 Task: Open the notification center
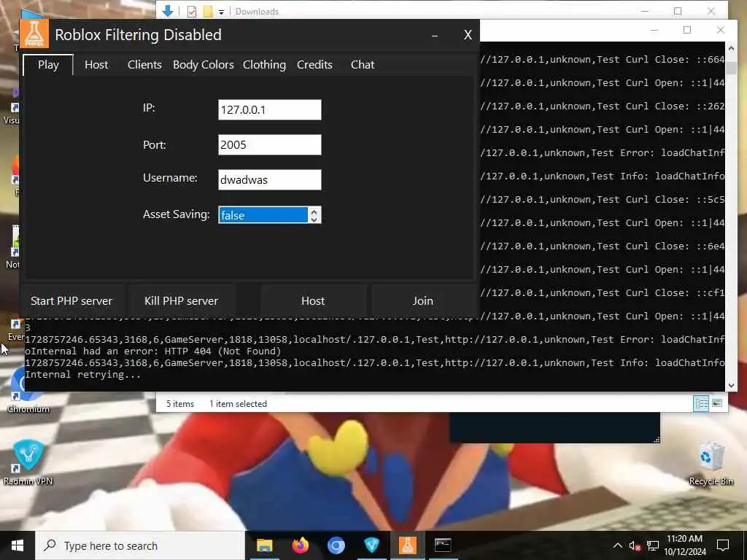click(723, 545)
